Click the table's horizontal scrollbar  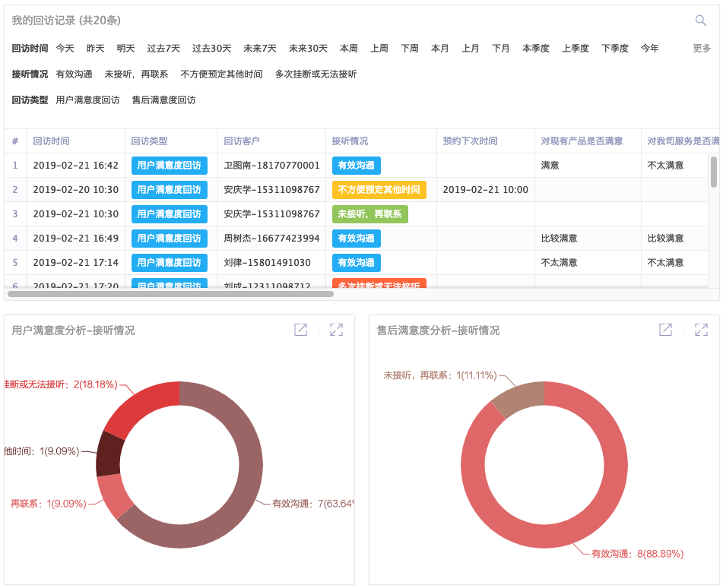[x=170, y=293]
